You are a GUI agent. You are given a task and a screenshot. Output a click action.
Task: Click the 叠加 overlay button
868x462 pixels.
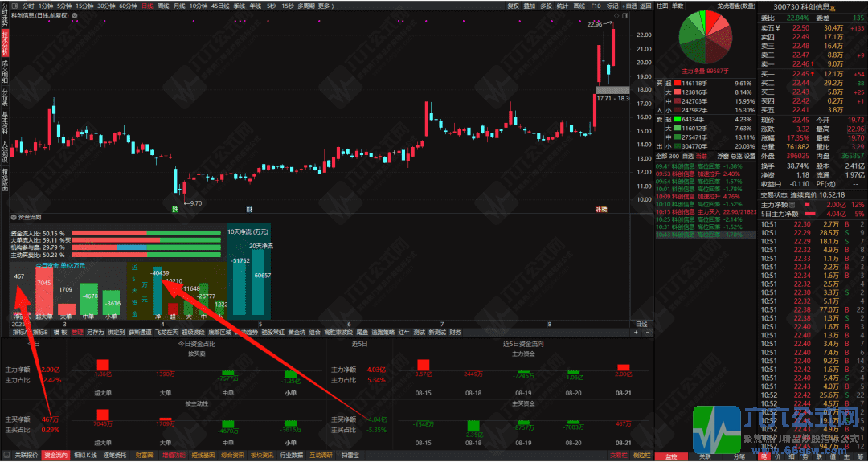coord(530,6)
